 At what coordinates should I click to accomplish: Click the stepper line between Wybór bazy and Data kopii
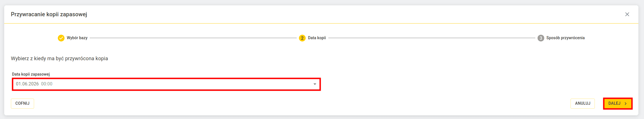[x=193, y=38]
